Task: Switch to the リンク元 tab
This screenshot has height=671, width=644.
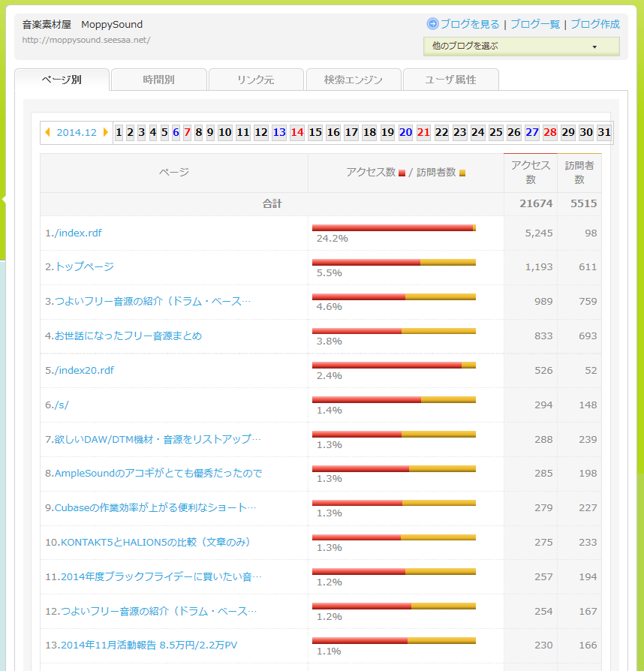Action: point(256,80)
